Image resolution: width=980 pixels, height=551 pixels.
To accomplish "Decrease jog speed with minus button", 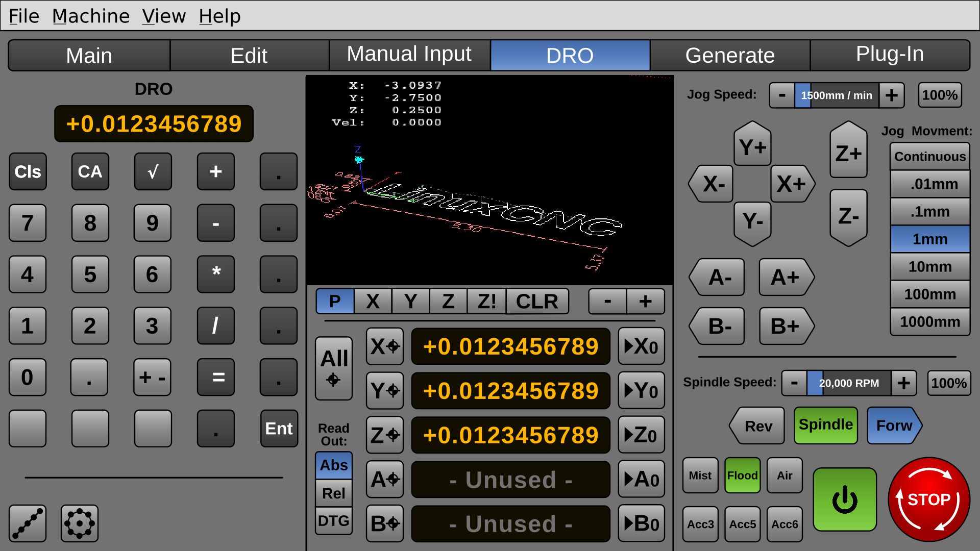I will 782,95.
